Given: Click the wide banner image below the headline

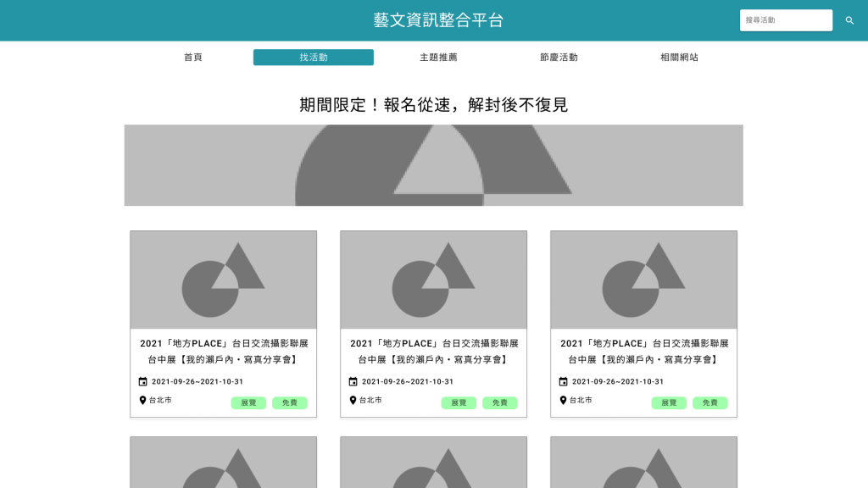Looking at the screenshot, I should click(x=433, y=165).
